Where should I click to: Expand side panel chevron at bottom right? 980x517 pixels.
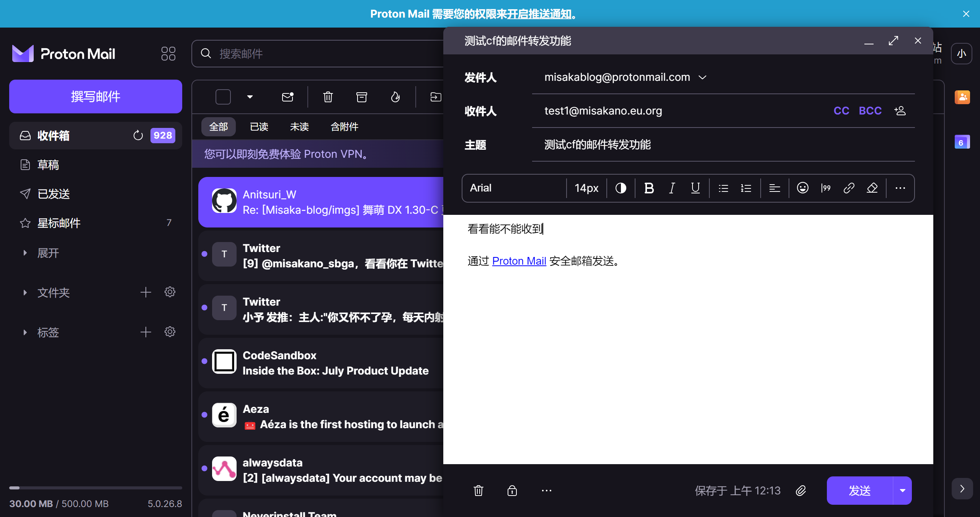(x=962, y=489)
